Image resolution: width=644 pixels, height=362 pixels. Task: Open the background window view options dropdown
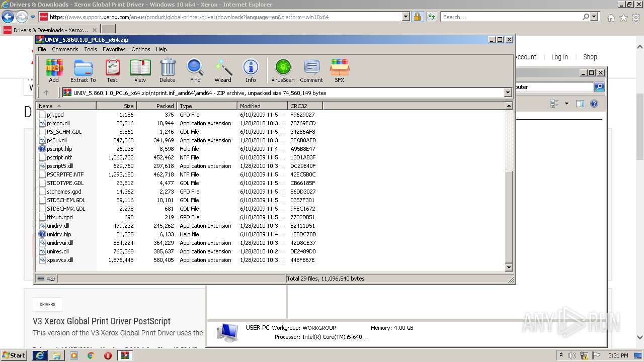point(567,104)
